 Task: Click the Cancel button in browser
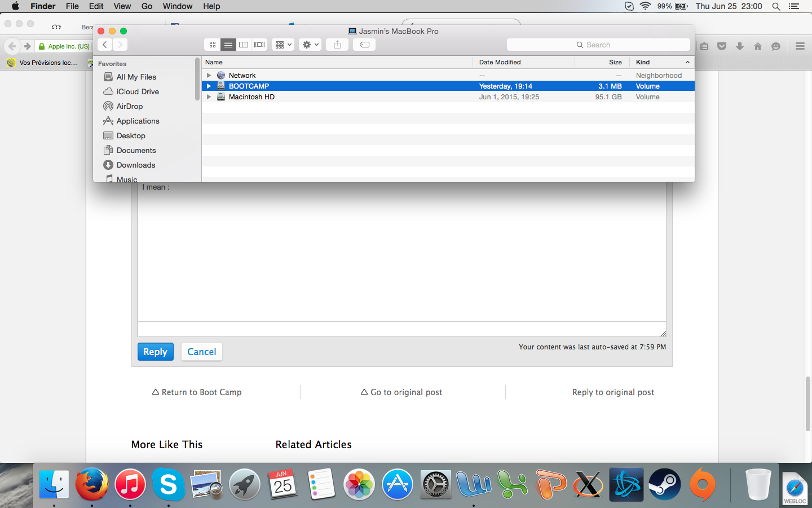[202, 352]
